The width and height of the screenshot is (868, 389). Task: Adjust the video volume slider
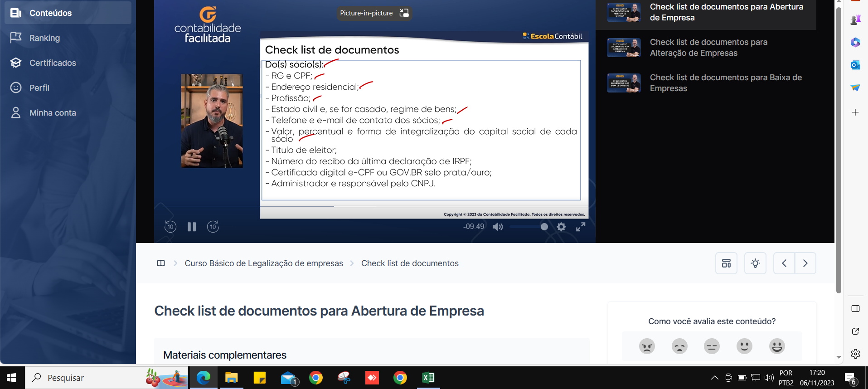529,227
